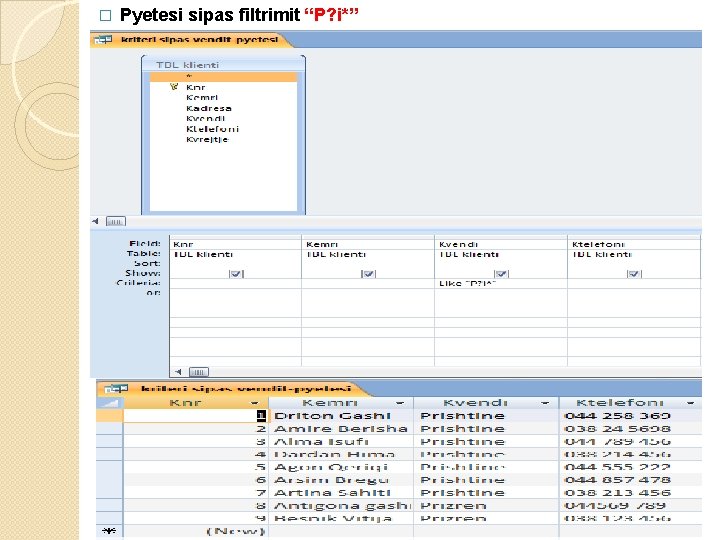Viewport: 720px width, 540px height.
Task: Select asterisk row in TBL klienti list
Action: (x=224, y=77)
